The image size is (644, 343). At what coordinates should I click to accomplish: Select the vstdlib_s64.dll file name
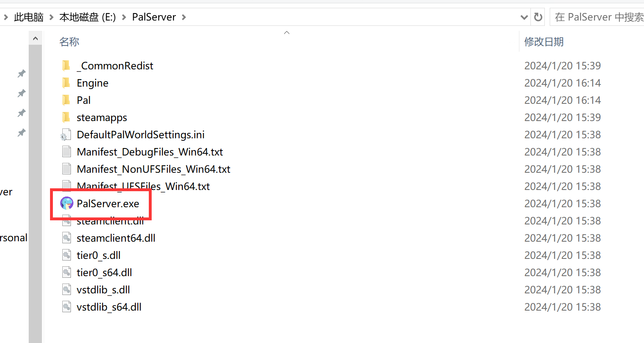click(109, 307)
